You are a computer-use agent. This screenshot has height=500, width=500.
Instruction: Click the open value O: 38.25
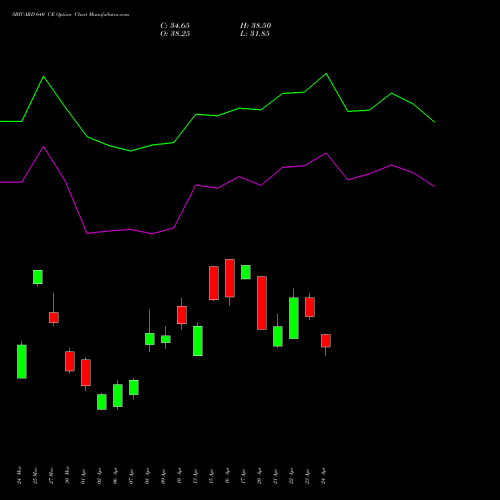coord(175,34)
